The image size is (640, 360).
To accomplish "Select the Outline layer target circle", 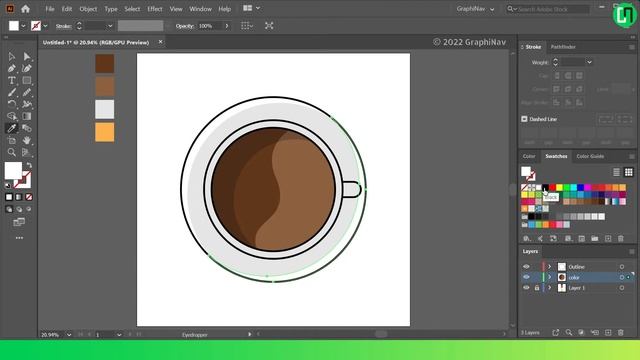I will pos(622,267).
